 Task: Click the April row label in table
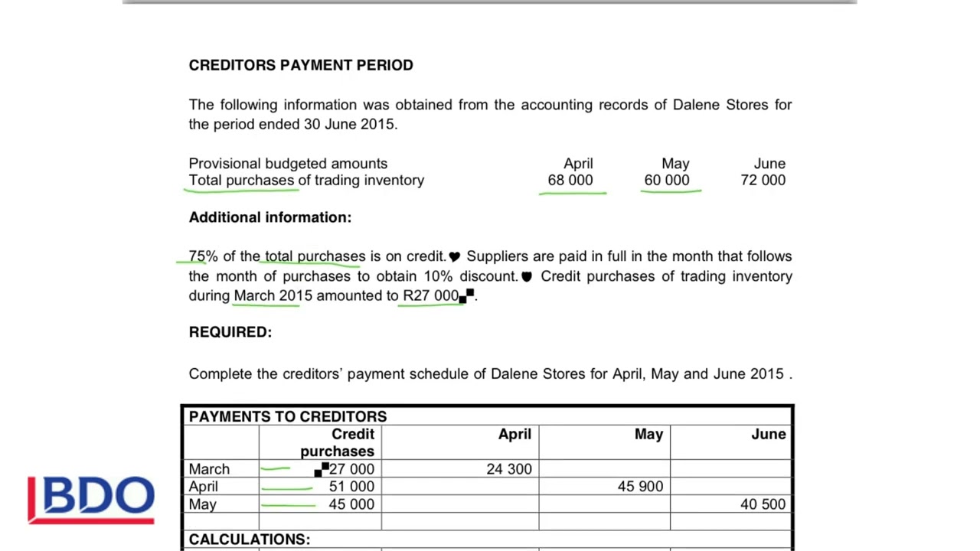click(x=204, y=487)
